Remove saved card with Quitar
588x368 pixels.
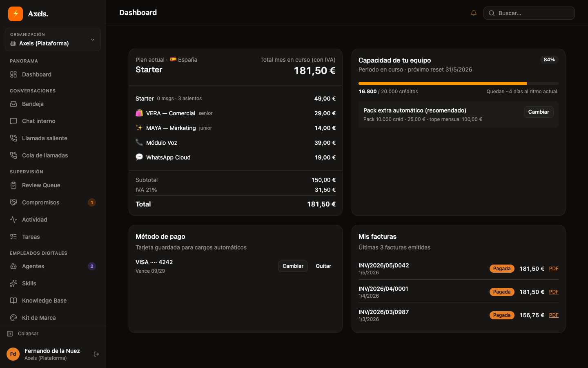tap(323, 266)
